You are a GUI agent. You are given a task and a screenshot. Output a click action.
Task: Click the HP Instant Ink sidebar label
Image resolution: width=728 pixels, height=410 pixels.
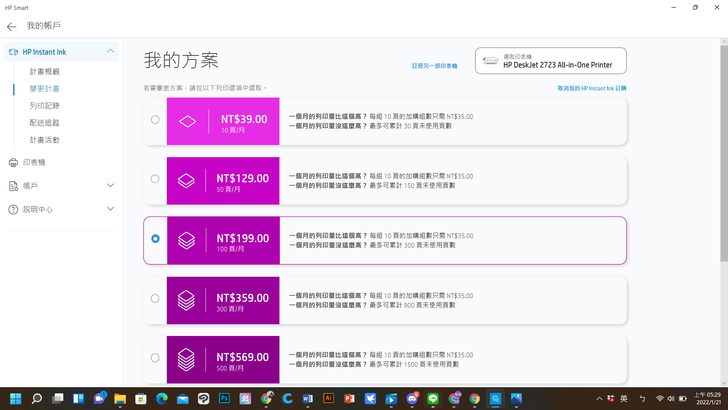(45, 52)
